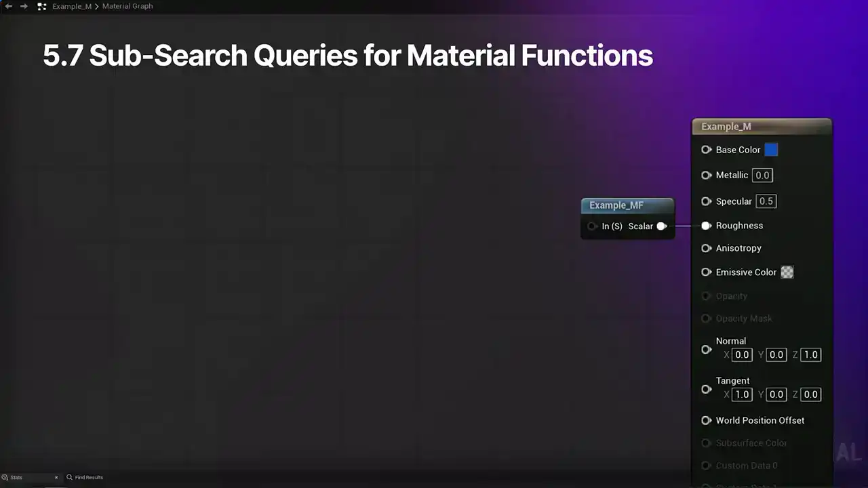Click the Anisotropy input pin
This screenshot has width=868, height=488.
706,248
